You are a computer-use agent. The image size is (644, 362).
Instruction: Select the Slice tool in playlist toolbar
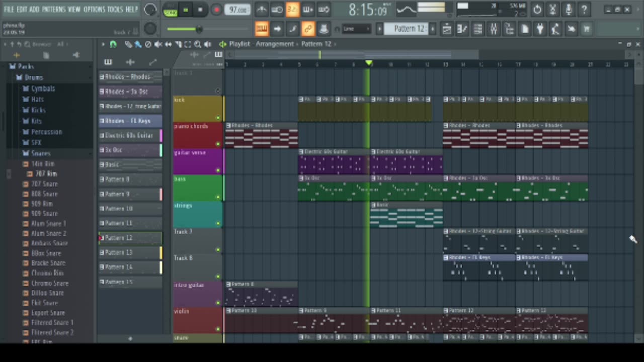click(x=178, y=44)
